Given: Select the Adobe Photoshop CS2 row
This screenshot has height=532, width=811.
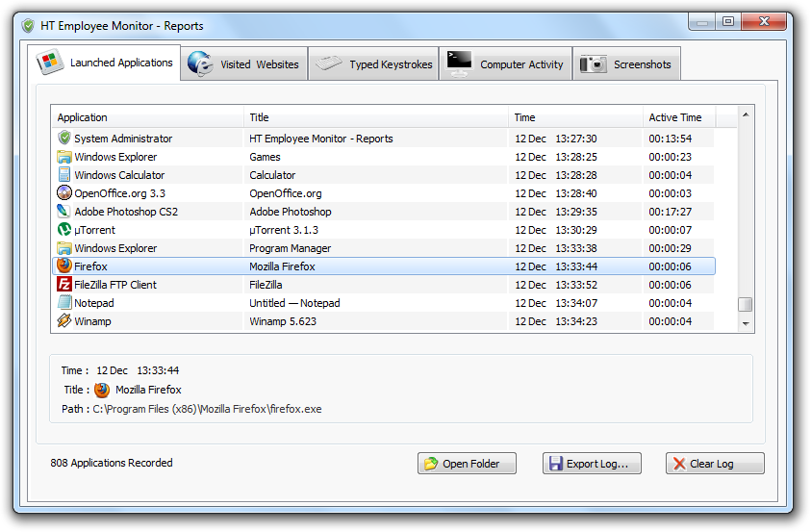Looking at the screenshot, I should (x=383, y=212).
